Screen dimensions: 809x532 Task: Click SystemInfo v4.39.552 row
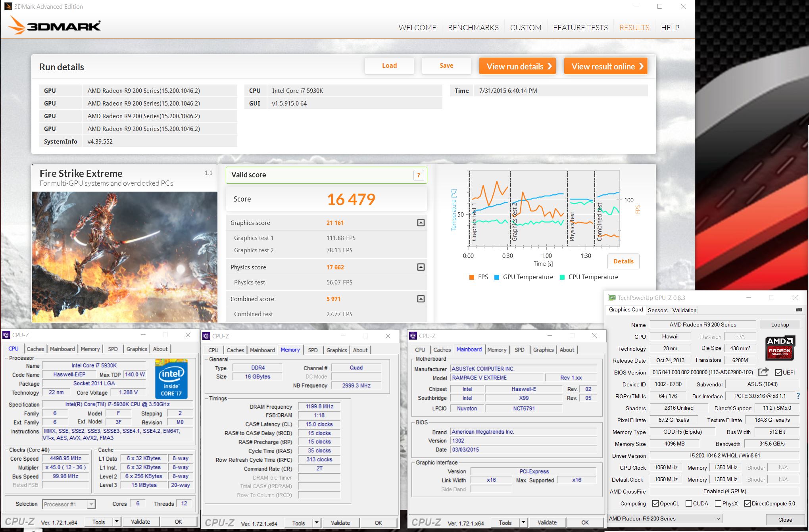(138, 141)
